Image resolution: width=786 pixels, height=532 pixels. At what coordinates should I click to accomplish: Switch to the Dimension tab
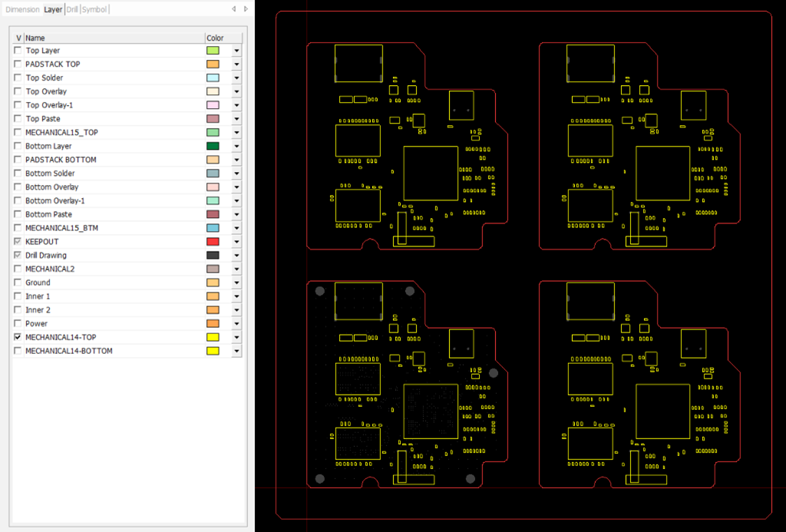tap(22, 9)
